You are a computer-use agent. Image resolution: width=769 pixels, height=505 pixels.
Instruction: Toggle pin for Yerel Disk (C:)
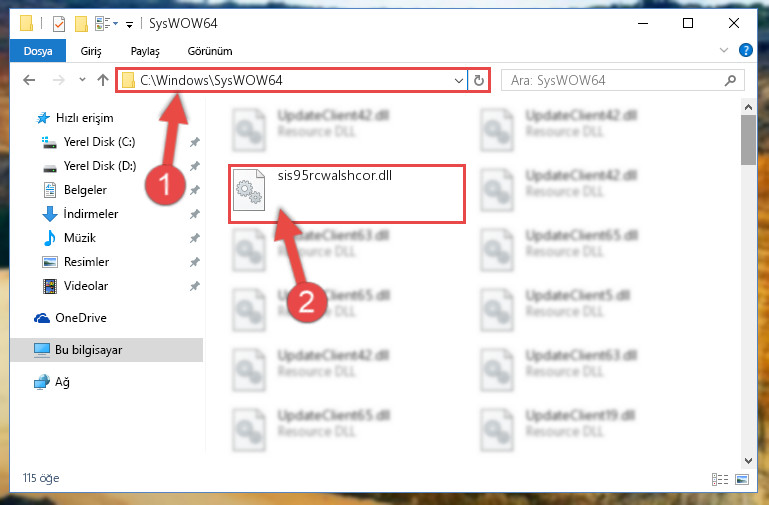[x=195, y=142]
